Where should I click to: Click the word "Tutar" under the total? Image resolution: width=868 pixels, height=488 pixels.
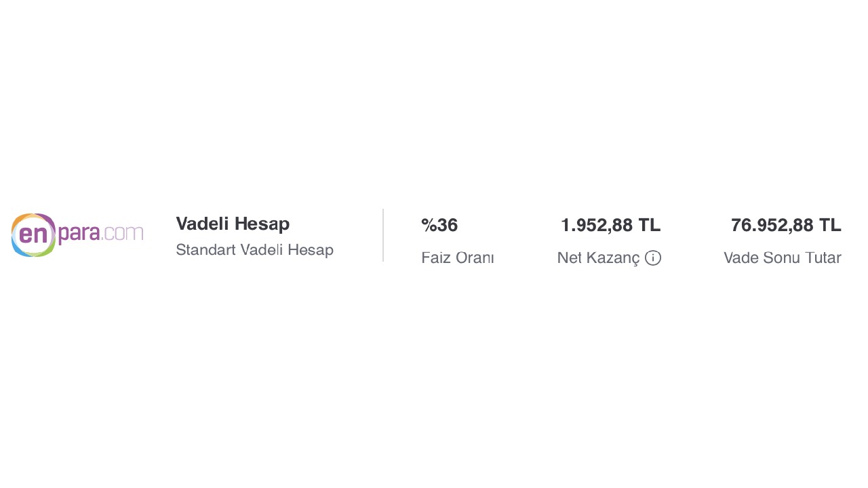point(823,258)
